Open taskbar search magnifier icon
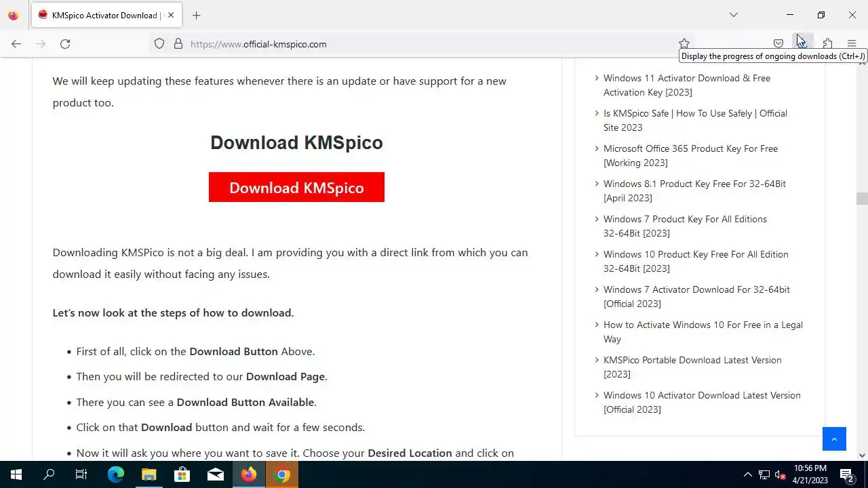Viewport: 868px width, 488px height. 49,474
